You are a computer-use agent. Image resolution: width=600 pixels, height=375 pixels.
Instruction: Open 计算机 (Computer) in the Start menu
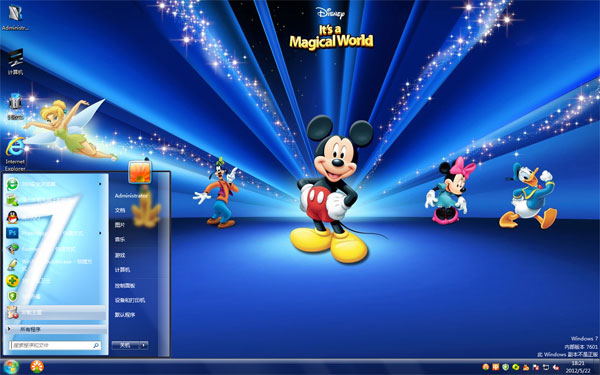click(122, 270)
